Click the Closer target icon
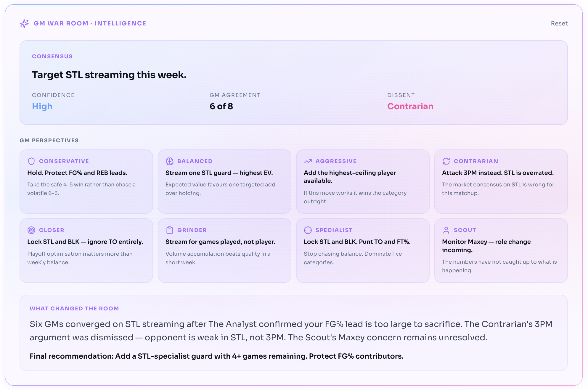The image size is (588, 390). pyautogui.click(x=31, y=230)
